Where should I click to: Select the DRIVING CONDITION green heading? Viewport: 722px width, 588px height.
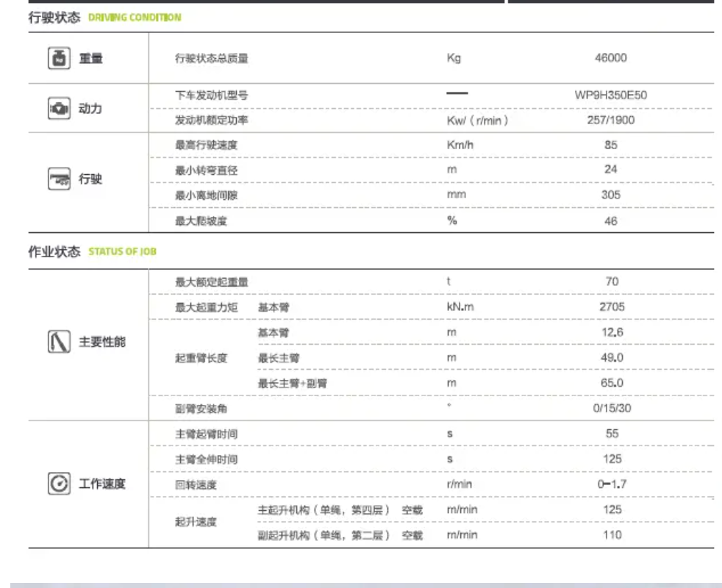pos(135,18)
